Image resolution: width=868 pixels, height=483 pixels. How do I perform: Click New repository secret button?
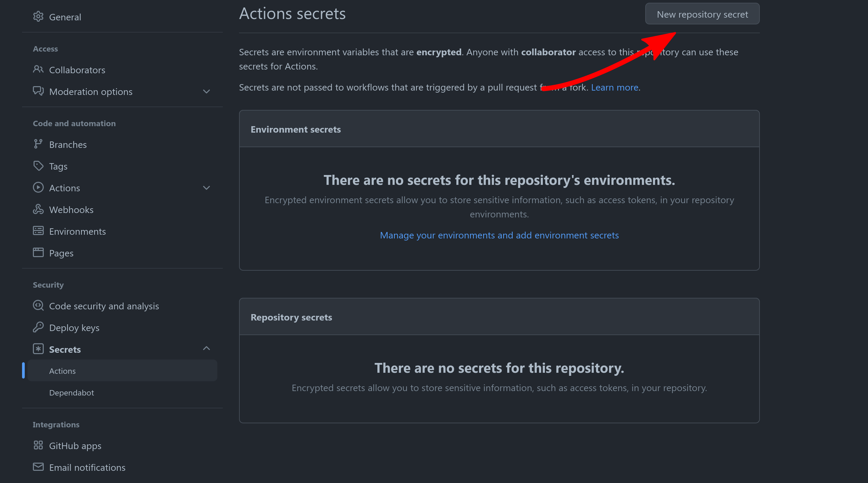coord(702,14)
